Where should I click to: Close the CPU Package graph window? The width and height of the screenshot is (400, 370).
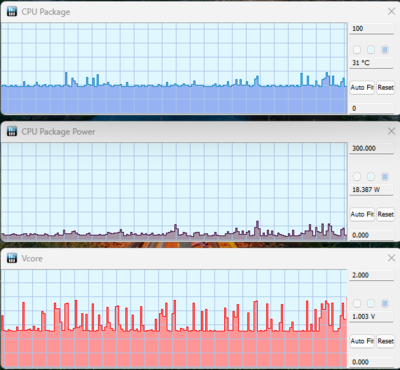coord(391,12)
